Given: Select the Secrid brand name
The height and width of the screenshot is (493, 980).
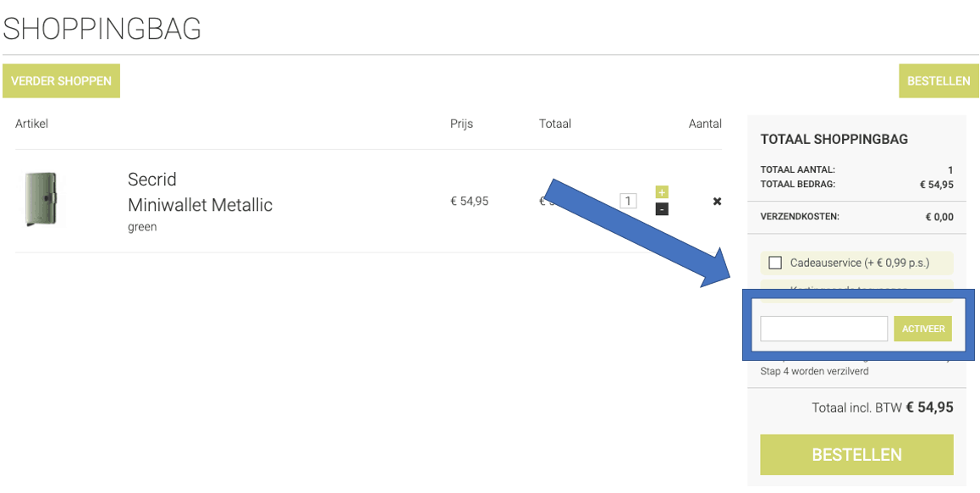Looking at the screenshot, I should [x=152, y=180].
